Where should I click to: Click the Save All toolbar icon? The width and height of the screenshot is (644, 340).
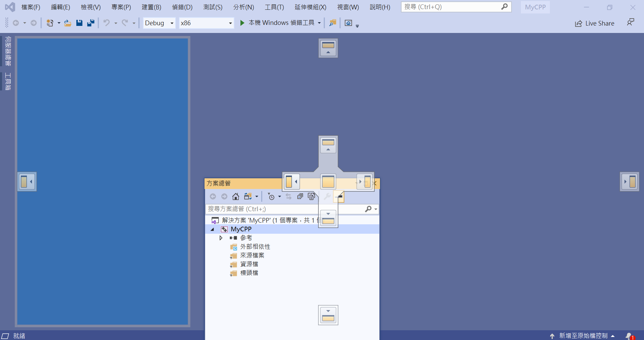click(90, 23)
